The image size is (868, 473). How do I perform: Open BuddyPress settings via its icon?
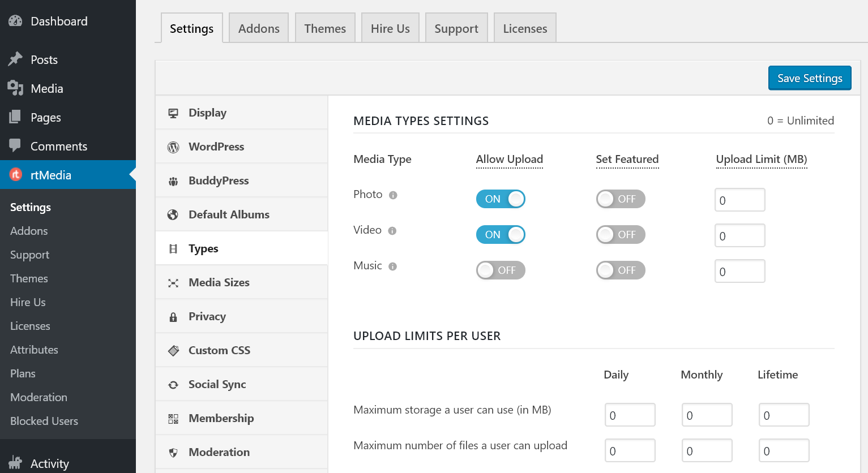pyautogui.click(x=173, y=180)
